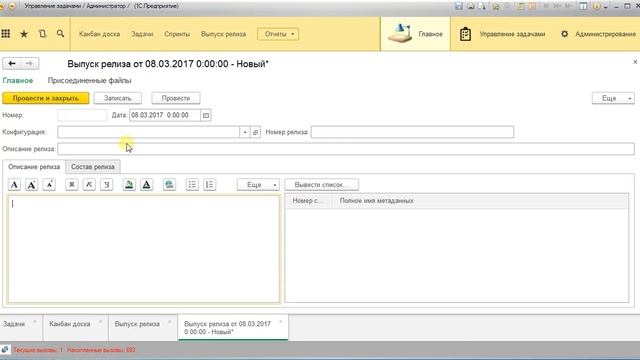Select the Описание релиза tab
The image size is (640, 360).
tap(34, 167)
